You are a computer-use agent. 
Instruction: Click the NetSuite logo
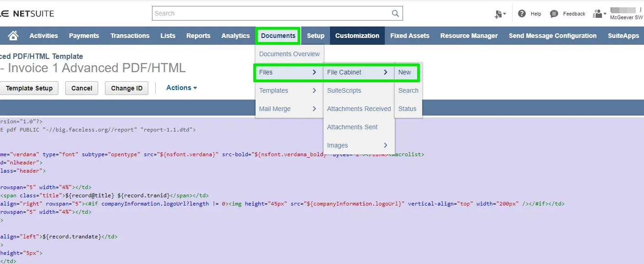tap(27, 14)
